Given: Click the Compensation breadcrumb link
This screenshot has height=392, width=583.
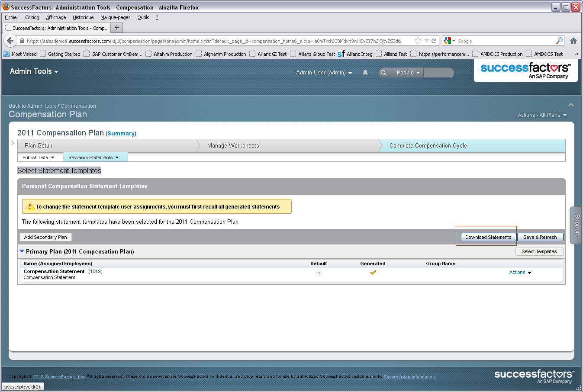Looking at the screenshot, I should (78, 106).
